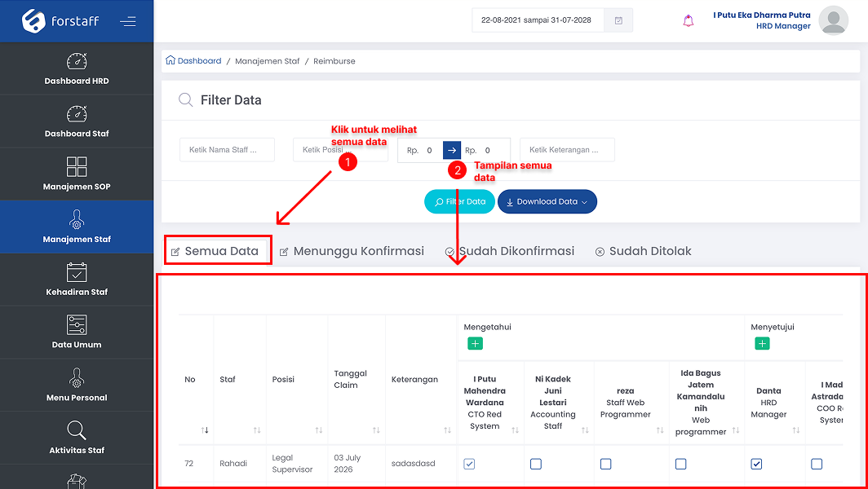This screenshot has height=489, width=868.
Task: Click the green plus under Mengetahui
Action: coord(475,343)
